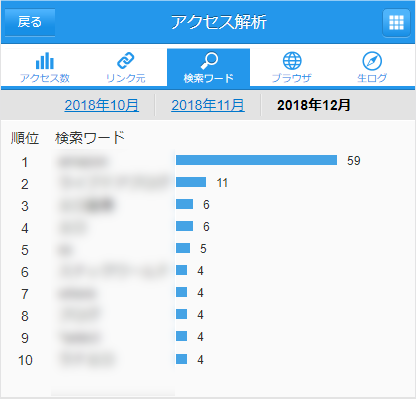Click the compass 生ログ icon
Screen dimensions: 416x399
(x=372, y=61)
